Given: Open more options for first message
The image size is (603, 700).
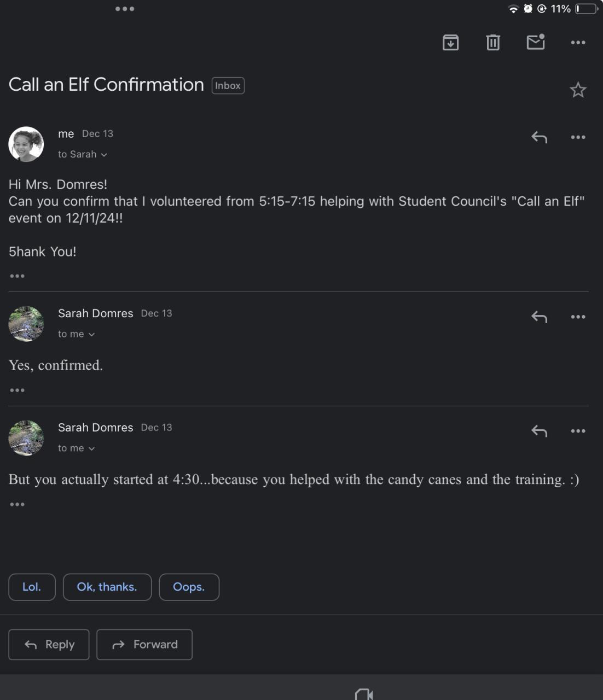Looking at the screenshot, I should coord(578,137).
